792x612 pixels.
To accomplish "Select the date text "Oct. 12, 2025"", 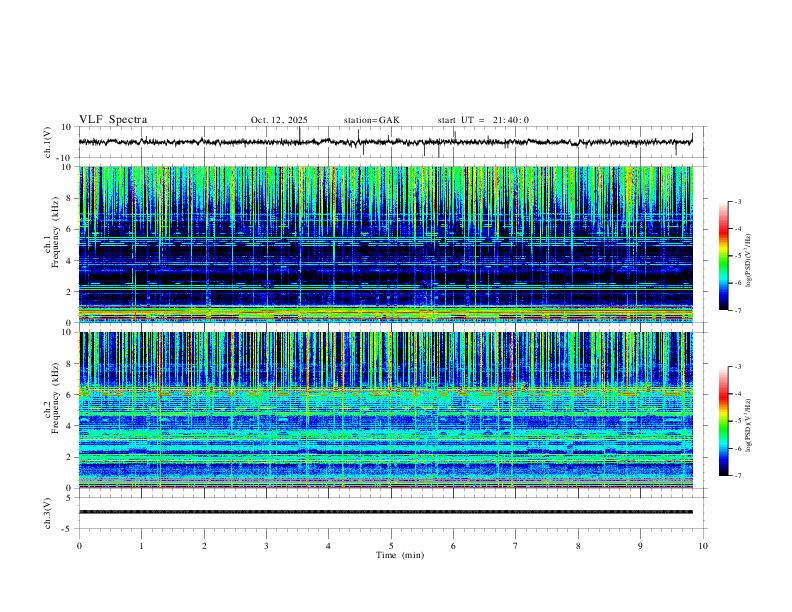I will coord(279,120).
